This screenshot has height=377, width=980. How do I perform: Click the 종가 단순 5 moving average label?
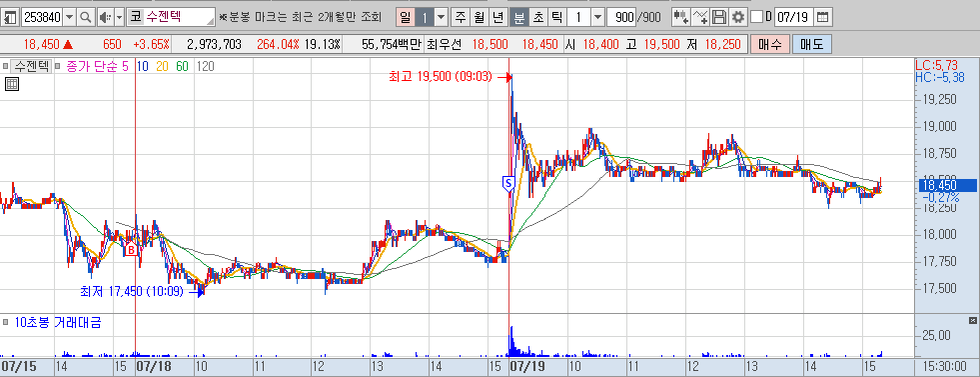coord(98,66)
